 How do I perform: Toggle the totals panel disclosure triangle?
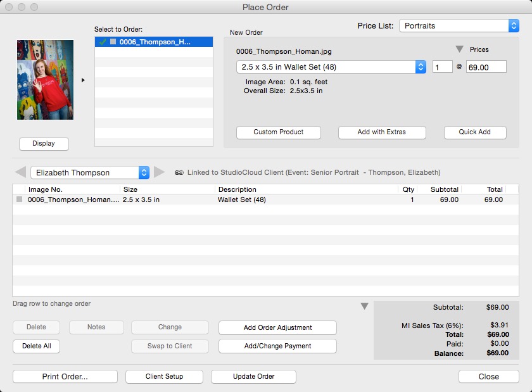364,307
